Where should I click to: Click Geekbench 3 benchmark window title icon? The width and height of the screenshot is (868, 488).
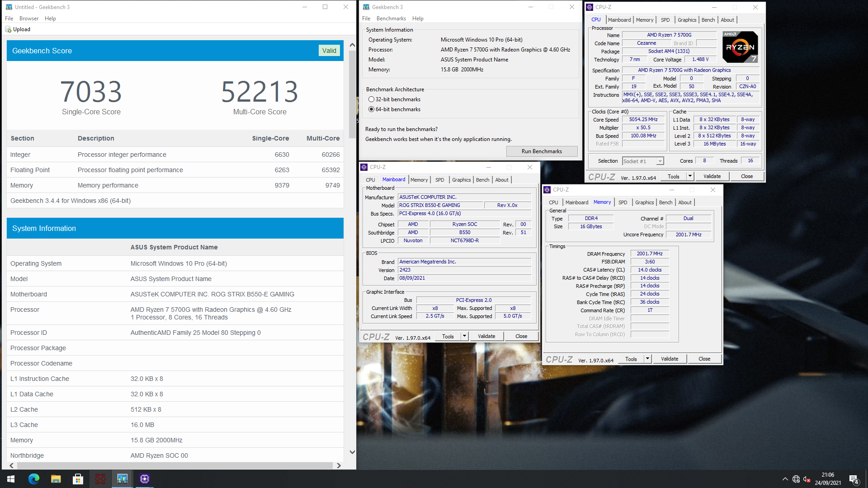click(x=366, y=7)
